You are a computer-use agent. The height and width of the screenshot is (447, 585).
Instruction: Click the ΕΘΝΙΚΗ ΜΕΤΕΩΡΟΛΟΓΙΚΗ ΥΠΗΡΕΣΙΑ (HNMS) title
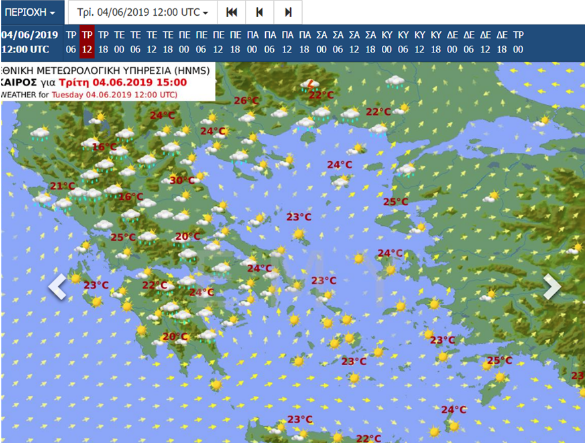click(105, 70)
